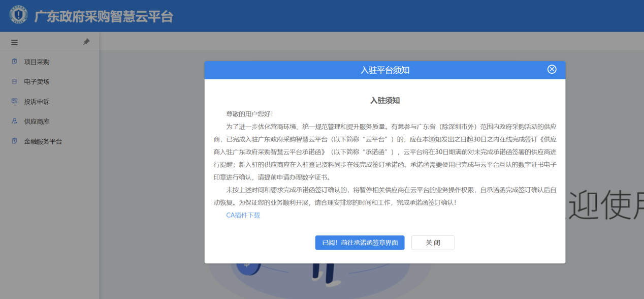
Task: Collapse sidebar with hamburger menu icon
Action: 14,43
